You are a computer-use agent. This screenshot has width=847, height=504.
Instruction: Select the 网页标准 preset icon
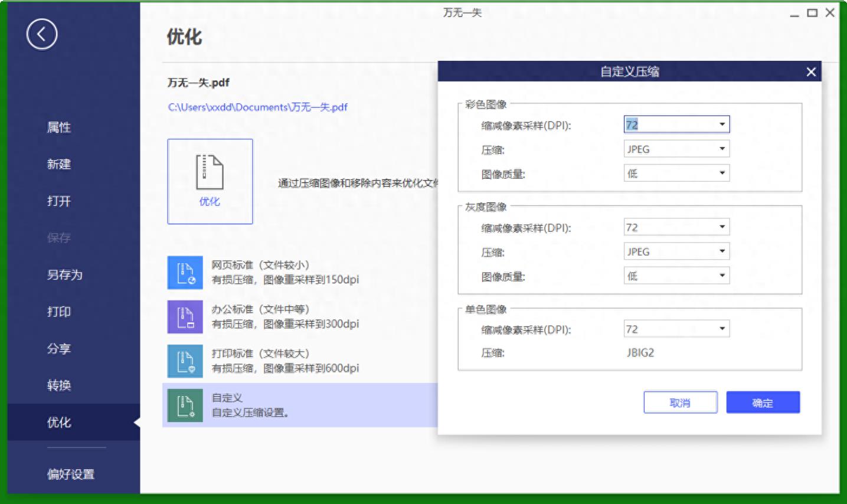185,273
